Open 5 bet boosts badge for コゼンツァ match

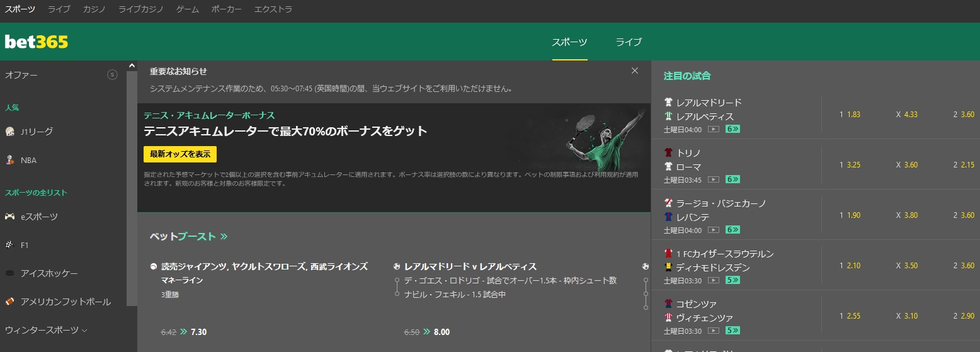[x=732, y=331]
